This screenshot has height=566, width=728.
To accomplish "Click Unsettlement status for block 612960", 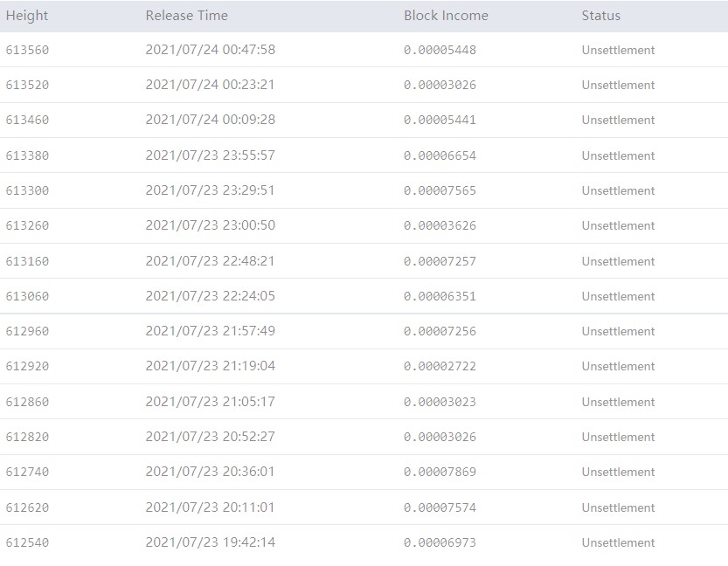I will [618, 332].
